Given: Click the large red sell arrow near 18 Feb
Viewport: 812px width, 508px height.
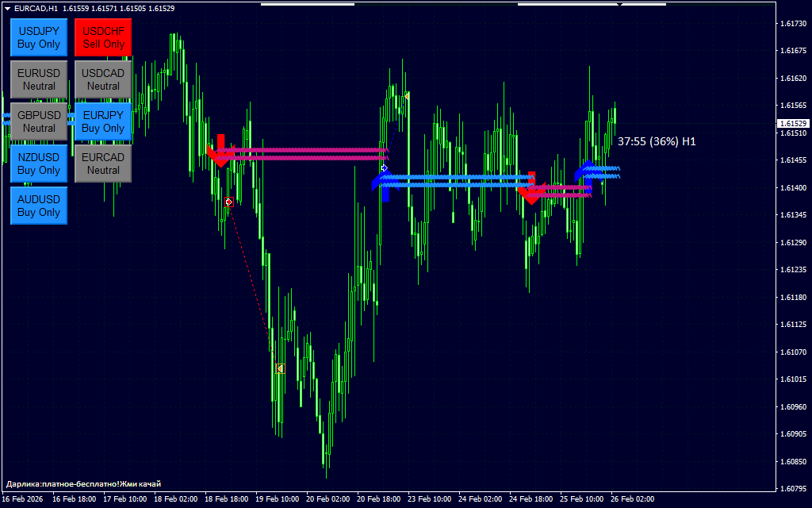Looking at the screenshot, I should point(220,152).
